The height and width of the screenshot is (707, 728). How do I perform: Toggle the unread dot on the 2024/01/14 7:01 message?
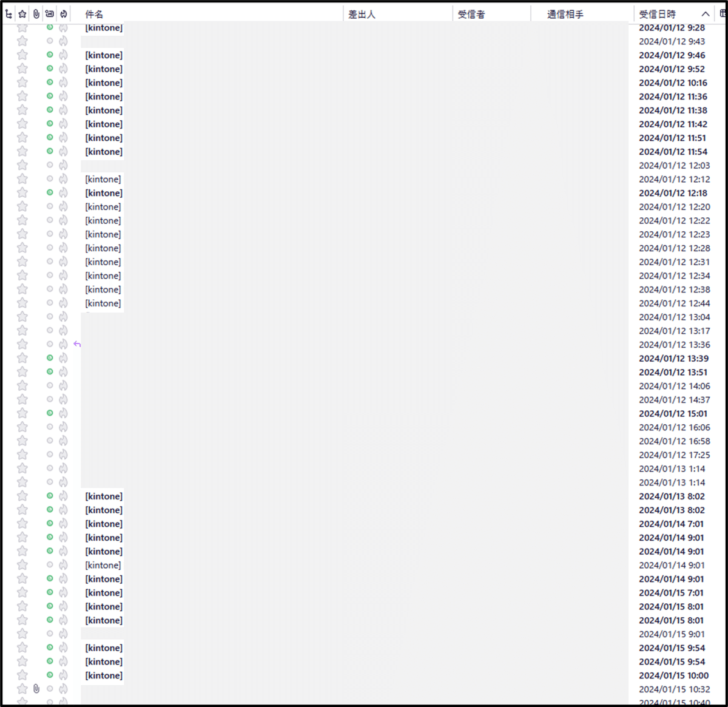(x=50, y=524)
